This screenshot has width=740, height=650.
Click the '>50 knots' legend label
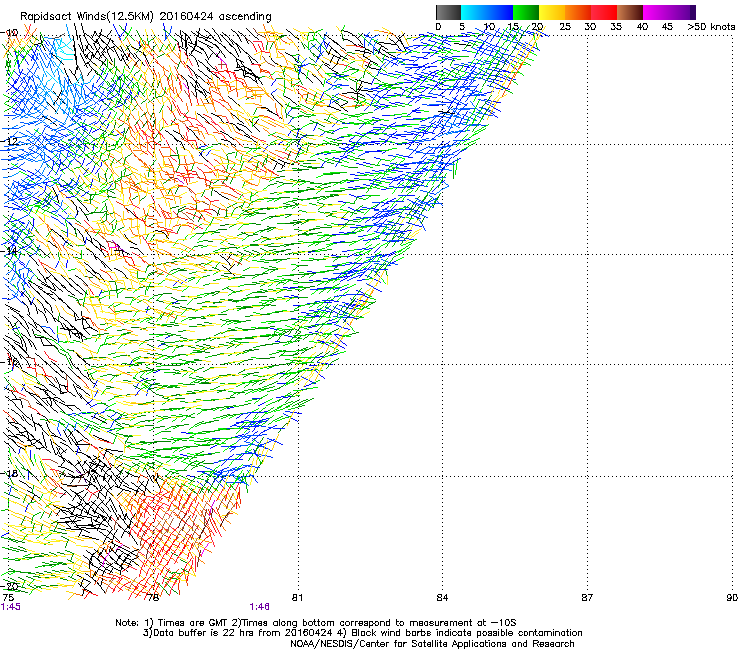[x=711, y=27]
